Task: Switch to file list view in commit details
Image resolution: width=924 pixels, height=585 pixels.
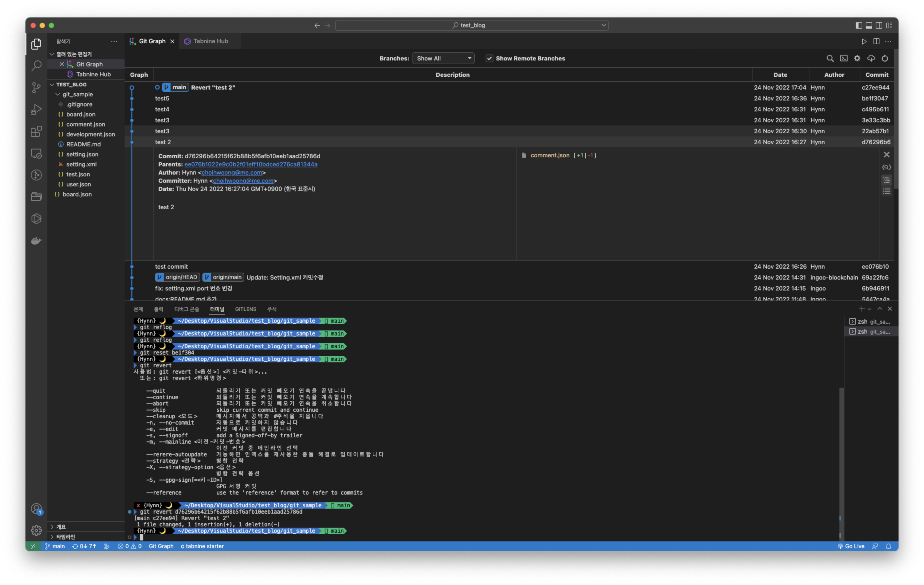Action: 886,191
